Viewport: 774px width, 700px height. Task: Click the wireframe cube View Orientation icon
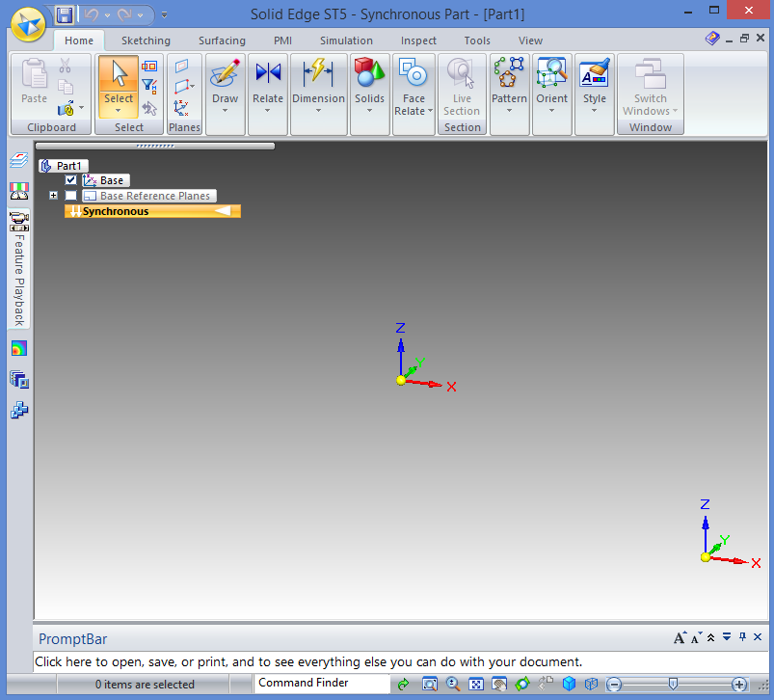(x=592, y=684)
